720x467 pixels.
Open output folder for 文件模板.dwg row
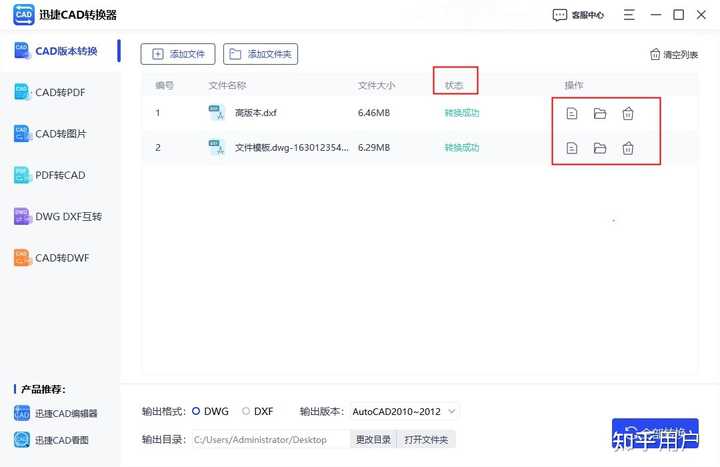[x=600, y=148]
